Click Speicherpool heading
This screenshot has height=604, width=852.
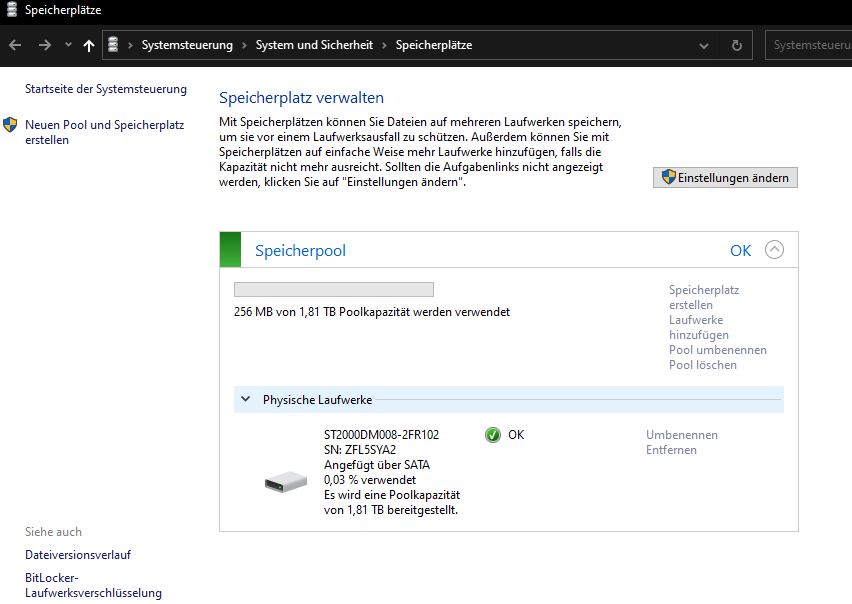(300, 250)
